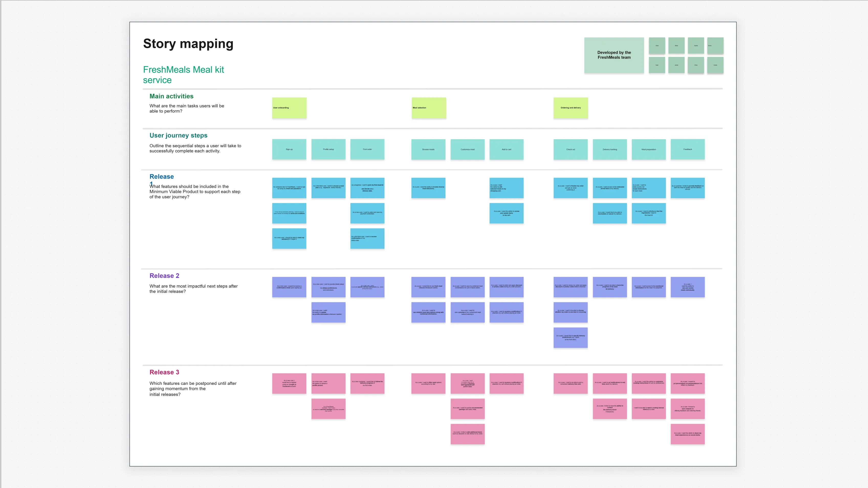Viewport: 868px width, 488px height.
Task: Click the Sign-up journey step note
Action: (289, 149)
